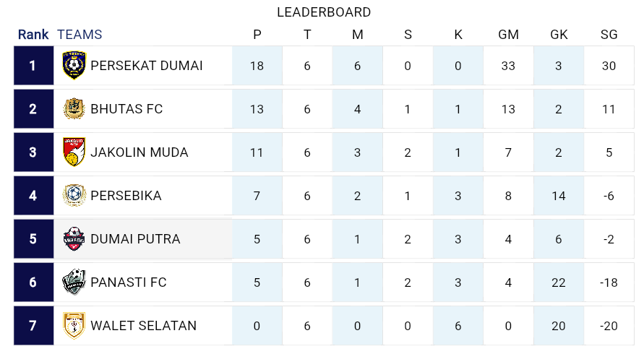Viewport: 644px width, 354px height.
Task: Click the rank 1 badge
Action: tap(33, 66)
